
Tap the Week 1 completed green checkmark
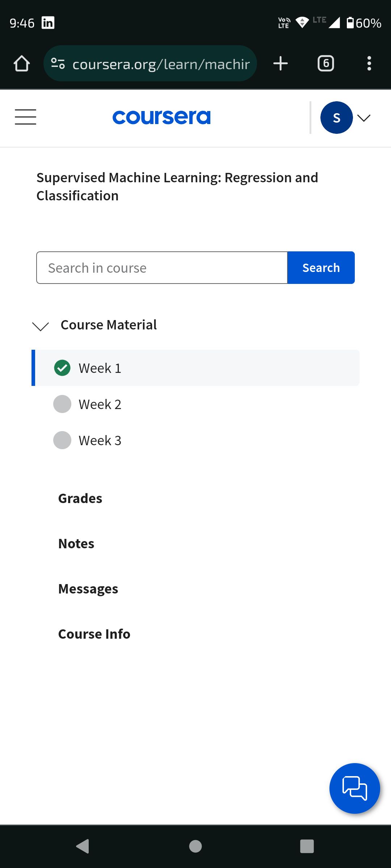point(62,368)
